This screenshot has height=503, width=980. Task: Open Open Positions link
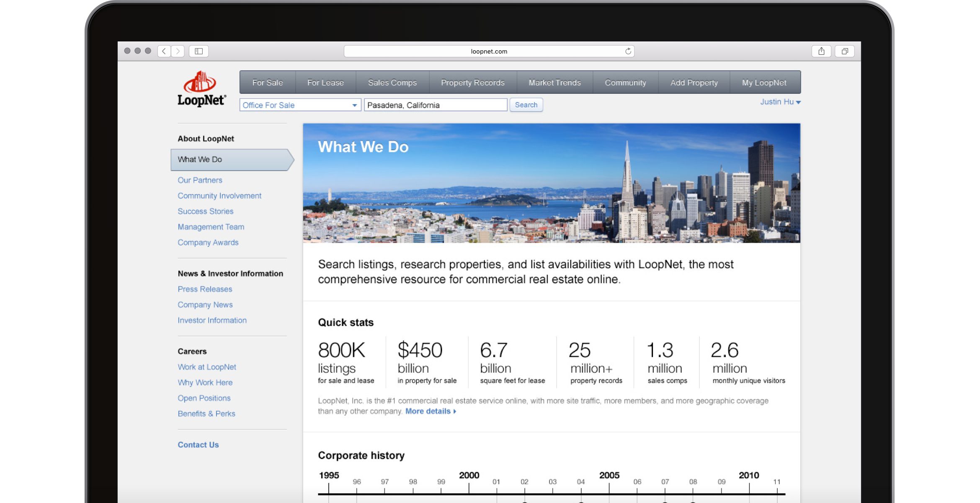pyautogui.click(x=204, y=398)
